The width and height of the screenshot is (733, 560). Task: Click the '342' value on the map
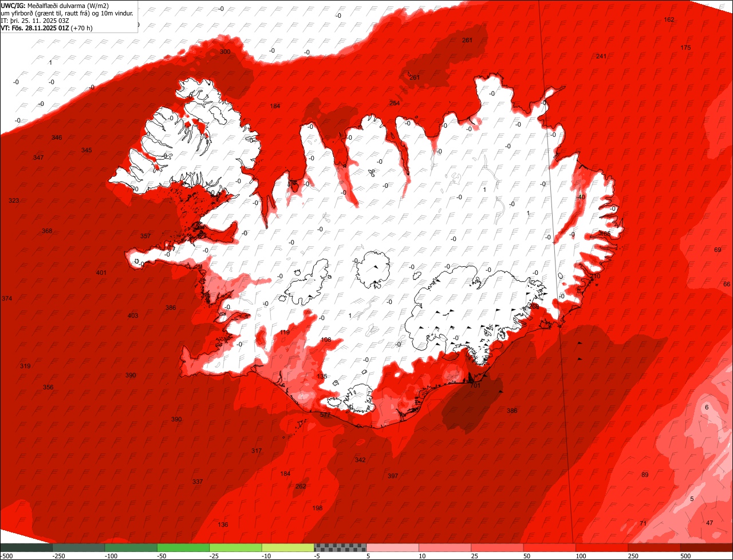coord(360,460)
